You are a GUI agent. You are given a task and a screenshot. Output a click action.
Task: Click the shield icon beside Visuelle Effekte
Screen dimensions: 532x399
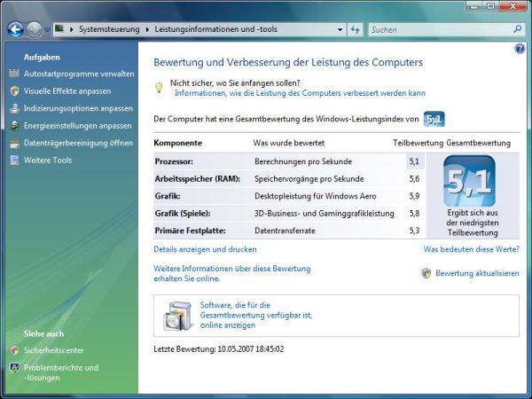coord(14,91)
